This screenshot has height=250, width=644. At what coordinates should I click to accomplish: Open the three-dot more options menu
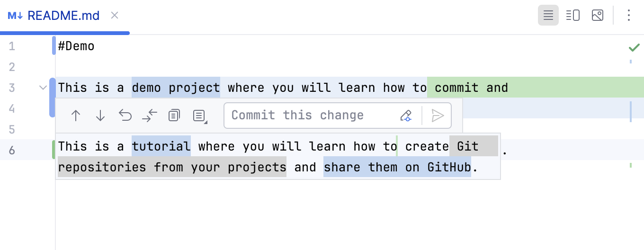pos(629,16)
